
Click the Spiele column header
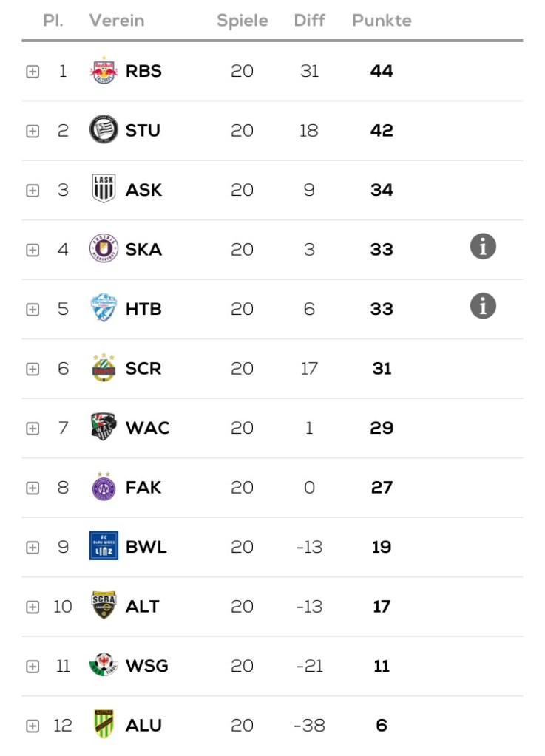242,21
